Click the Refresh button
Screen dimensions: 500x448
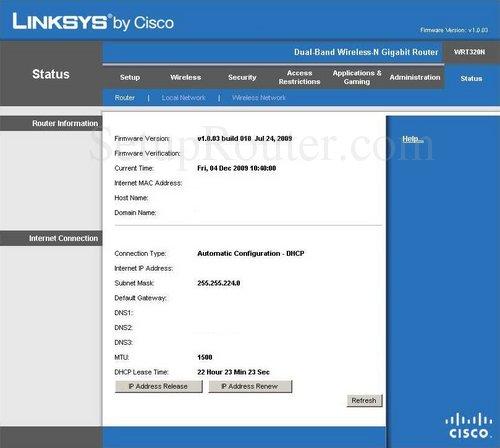click(x=364, y=401)
